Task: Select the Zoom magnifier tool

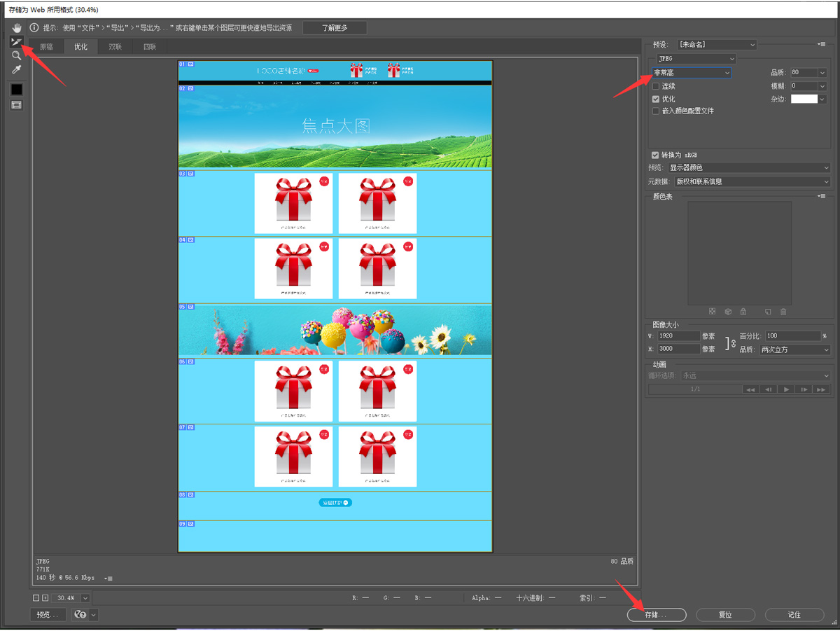Action: tap(17, 55)
